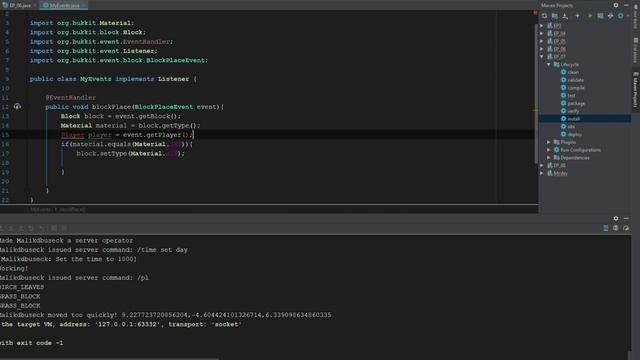
Task: Select the test lifecycle goal
Action: click(x=571, y=96)
